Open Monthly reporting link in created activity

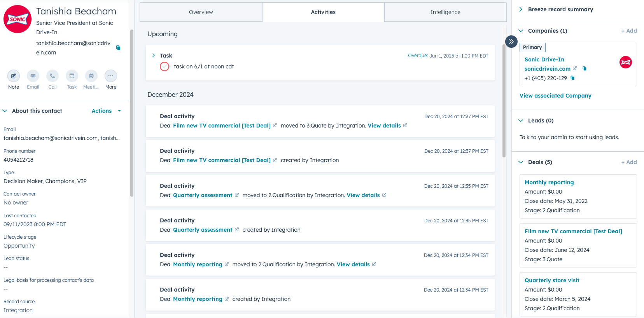[x=198, y=299]
